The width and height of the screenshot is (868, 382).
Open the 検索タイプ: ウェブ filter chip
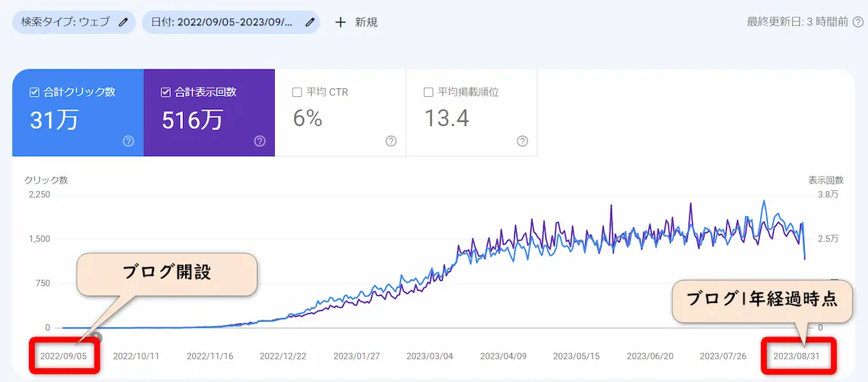(x=65, y=22)
